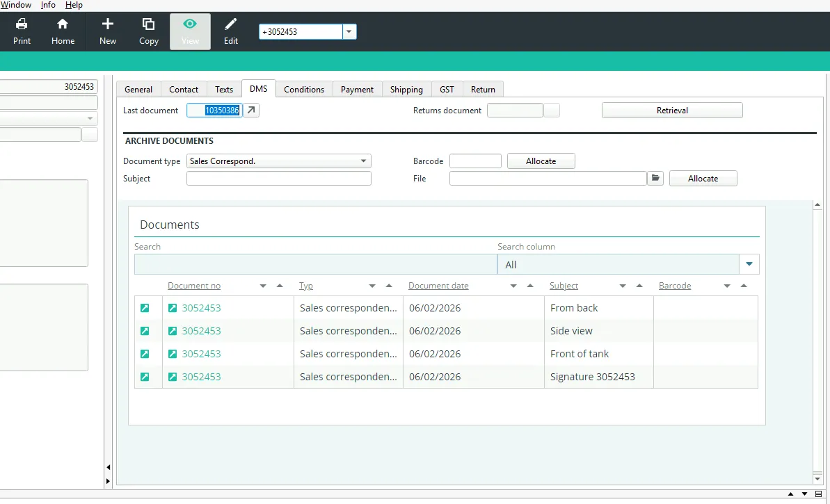Click the Retrieval button
This screenshot has height=504, width=830.
pos(672,110)
